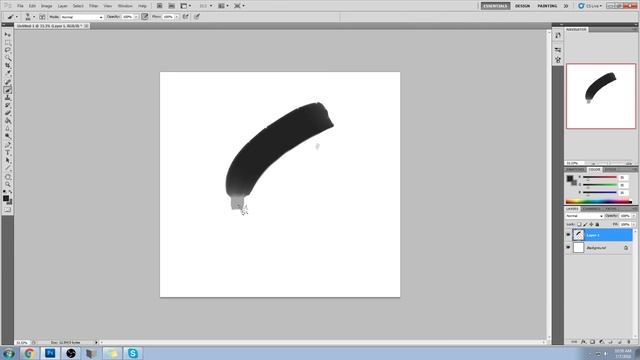
Task: Select the Lasso tool
Action: (7, 51)
